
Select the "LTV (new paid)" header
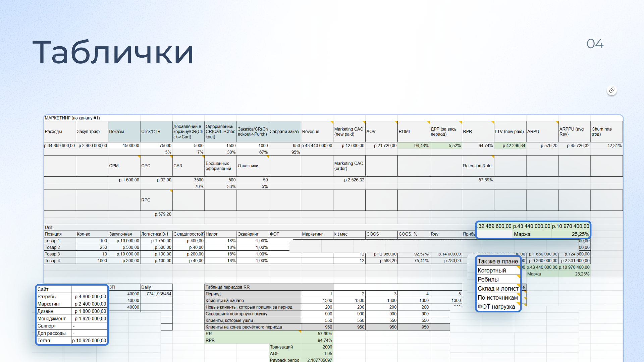click(x=510, y=132)
